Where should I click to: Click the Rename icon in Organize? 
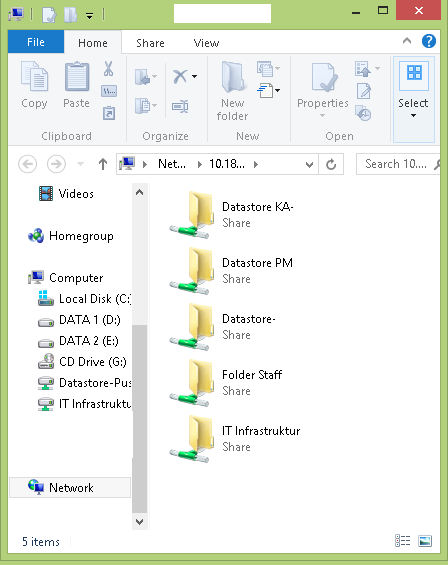(x=180, y=106)
